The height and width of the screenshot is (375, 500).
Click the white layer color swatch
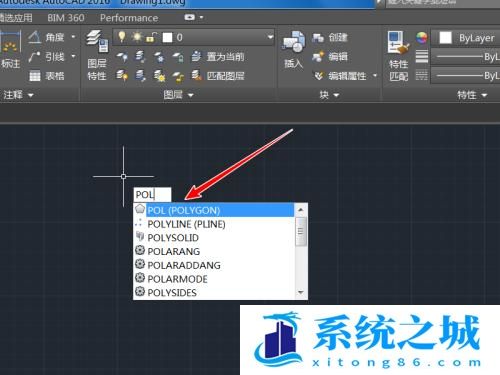coord(168,37)
